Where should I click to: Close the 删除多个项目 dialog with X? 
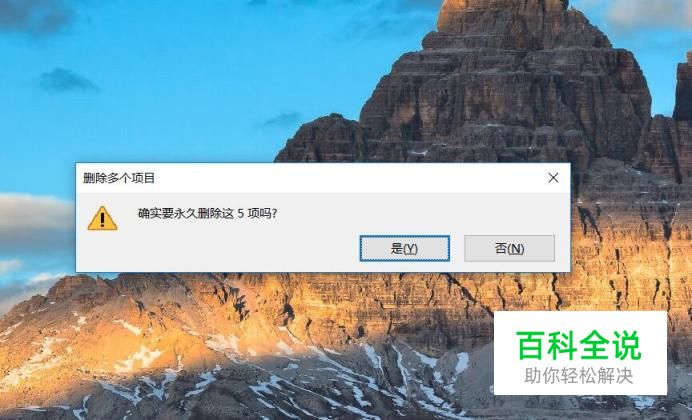pyautogui.click(x=553, y=178)
